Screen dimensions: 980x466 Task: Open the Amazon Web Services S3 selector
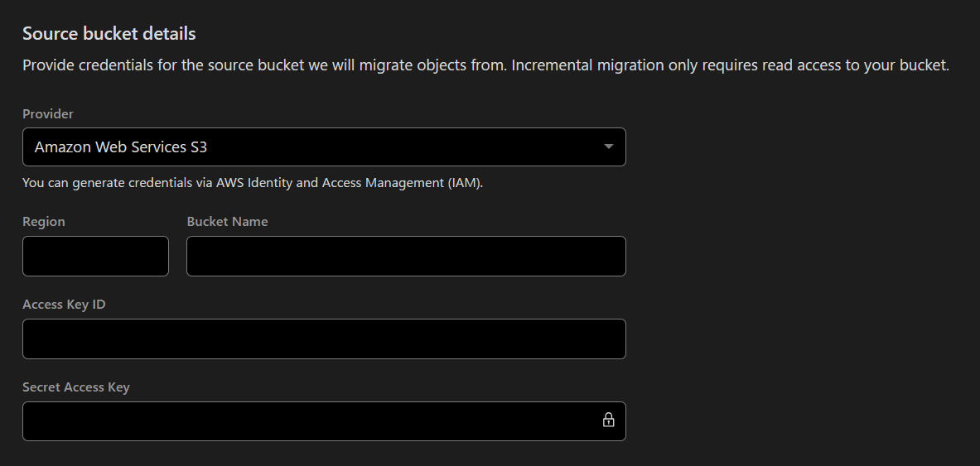click(x=323, y=147)
